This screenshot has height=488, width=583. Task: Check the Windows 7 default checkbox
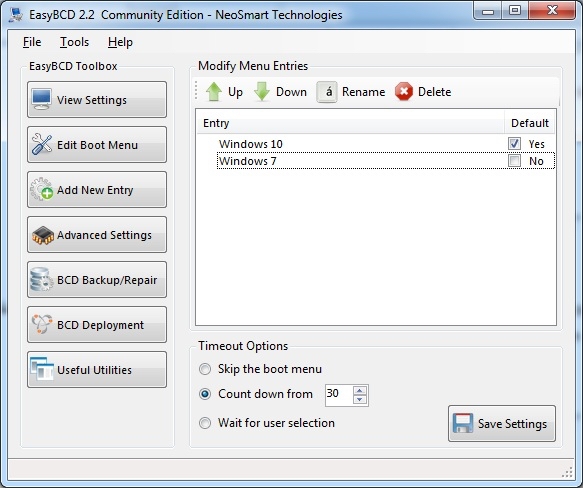(514, 161)
